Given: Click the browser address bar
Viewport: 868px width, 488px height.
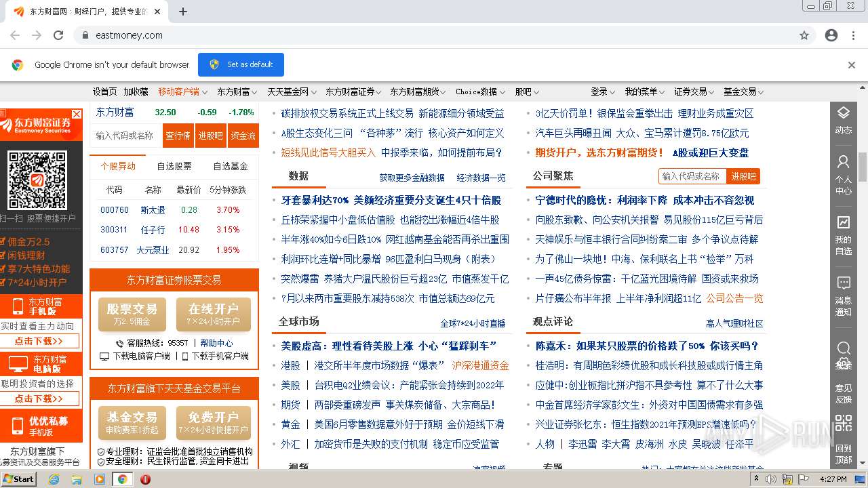Looking at the screenshot, I should pos(434,35).
